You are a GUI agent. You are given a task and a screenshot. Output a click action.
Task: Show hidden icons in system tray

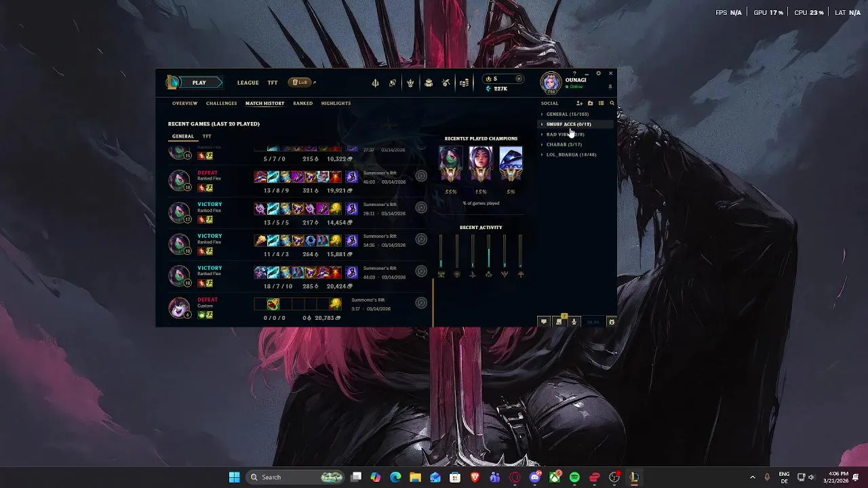point(752,477)
